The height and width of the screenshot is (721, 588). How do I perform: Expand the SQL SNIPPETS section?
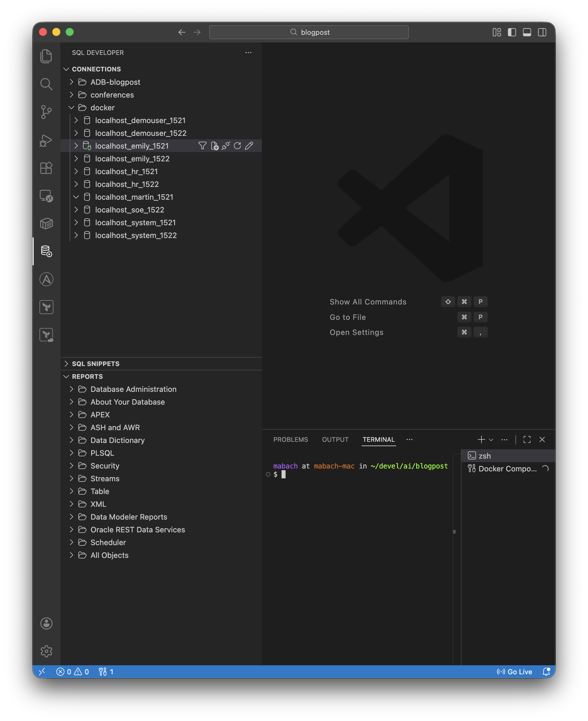(x=95, y=363)
